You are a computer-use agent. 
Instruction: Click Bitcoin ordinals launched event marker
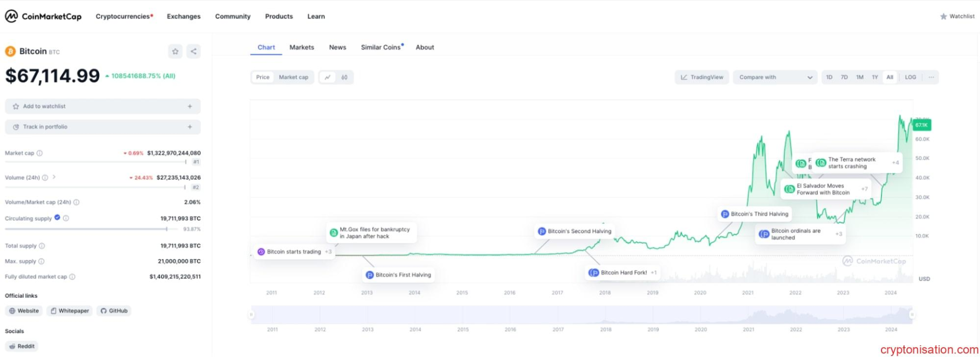[x=800, y=234]
